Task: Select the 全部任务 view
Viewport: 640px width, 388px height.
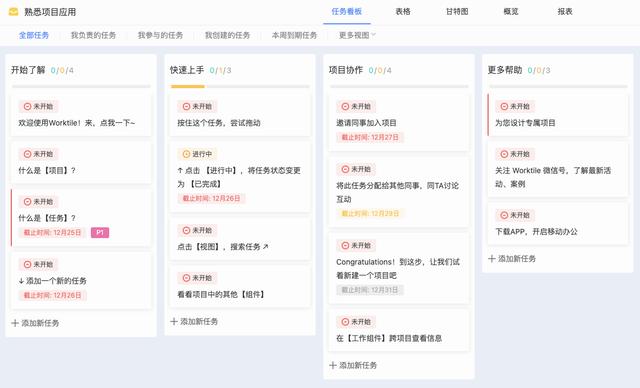Action: 34,35
